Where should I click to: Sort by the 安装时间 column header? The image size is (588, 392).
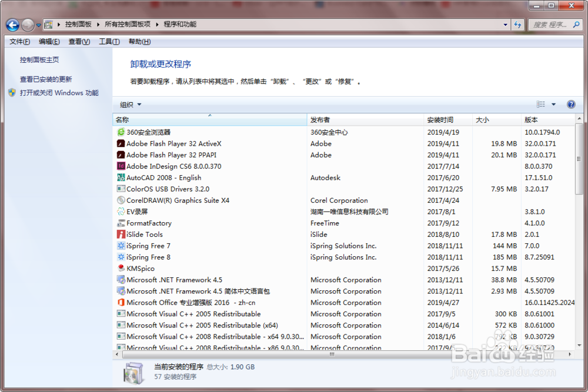(447, 120)
